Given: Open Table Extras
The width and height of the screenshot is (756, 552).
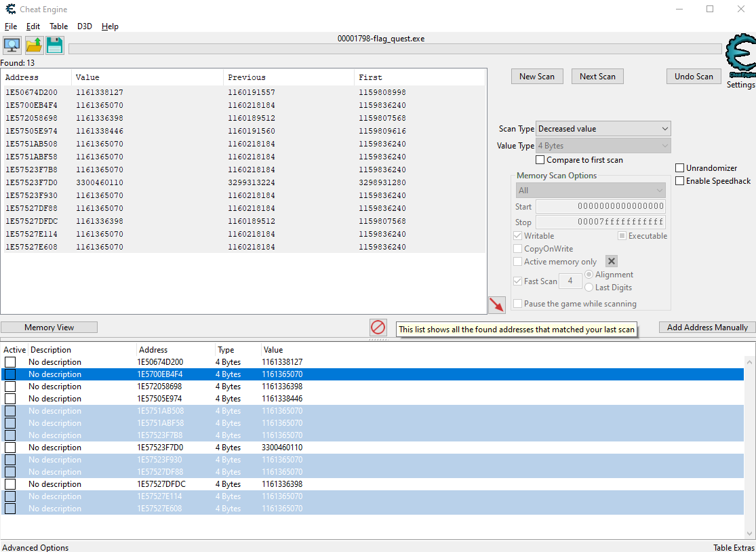Looking at the screenshot, I should coord(733,548).
